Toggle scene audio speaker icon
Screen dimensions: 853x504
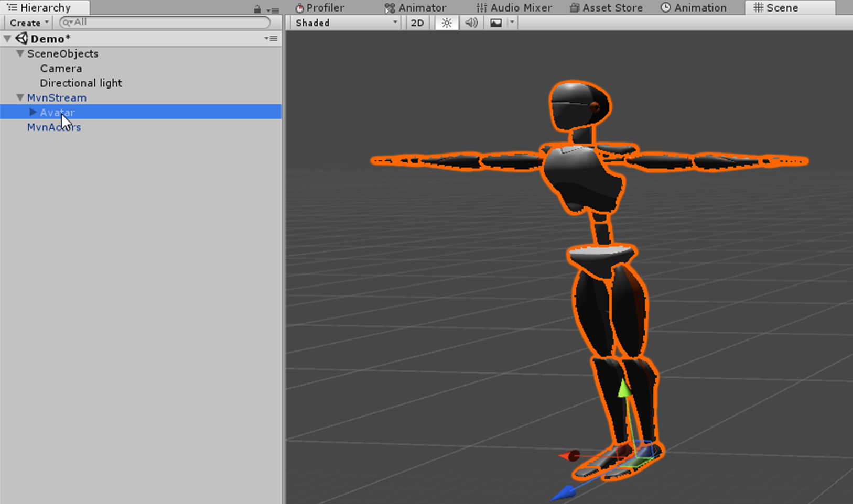click(471, 23)
